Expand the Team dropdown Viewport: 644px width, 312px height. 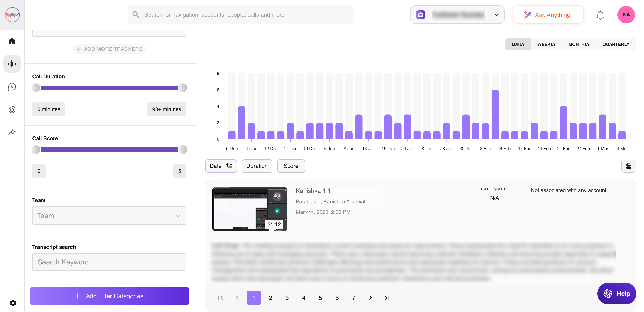tap(109, 216)
